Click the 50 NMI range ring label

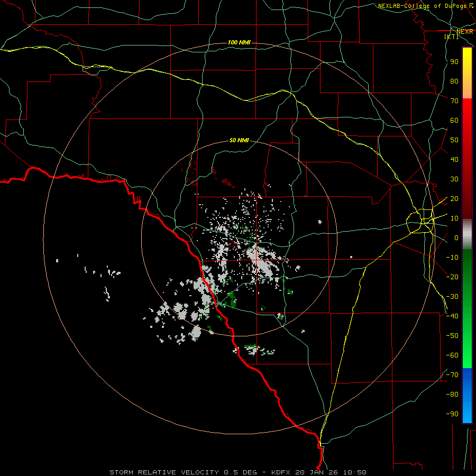coord(239,140)
